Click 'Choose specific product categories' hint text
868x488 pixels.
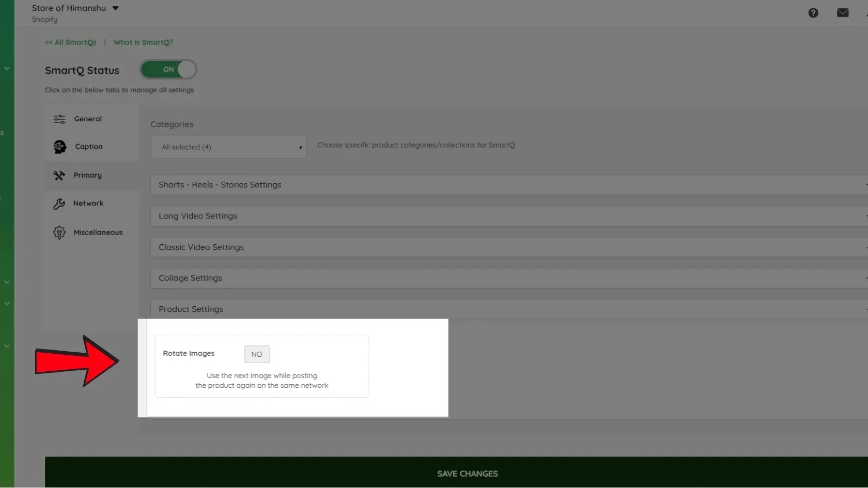click(x=416, y=145)
